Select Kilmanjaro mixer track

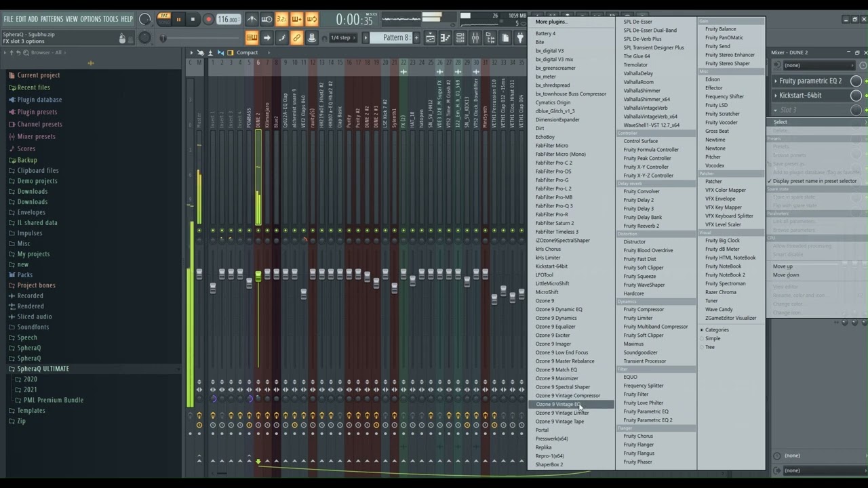coord(267,115)
